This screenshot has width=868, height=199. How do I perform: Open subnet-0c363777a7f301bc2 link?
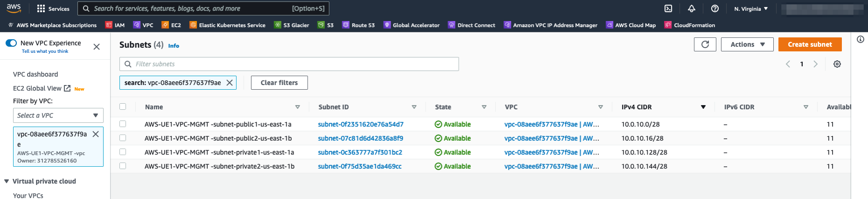[360, 152]
